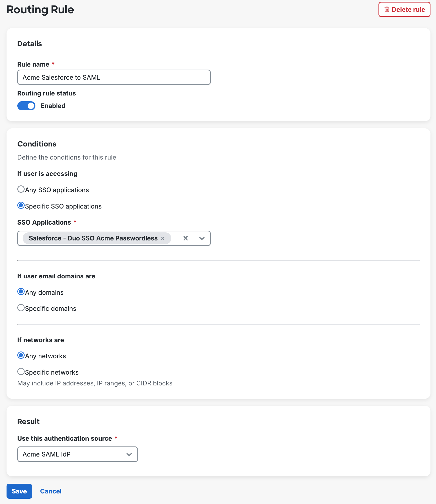436x504 pixels.
Task: Click the trash icon in Delete rule
Action: 387,9
